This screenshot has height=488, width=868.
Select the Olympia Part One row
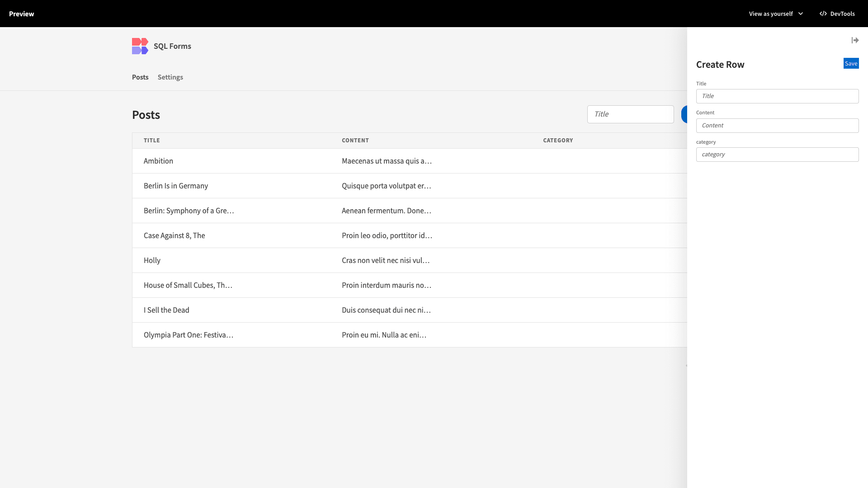(410, 335)
